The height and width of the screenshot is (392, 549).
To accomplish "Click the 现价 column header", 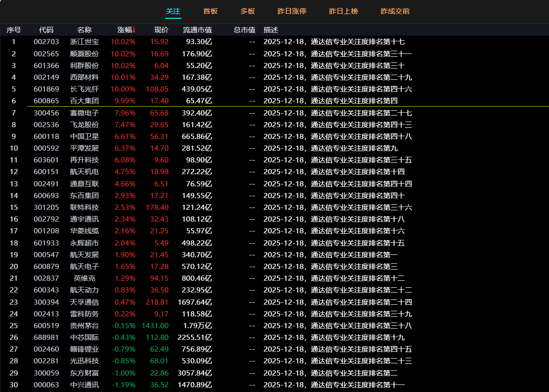I will click(161, 30).
